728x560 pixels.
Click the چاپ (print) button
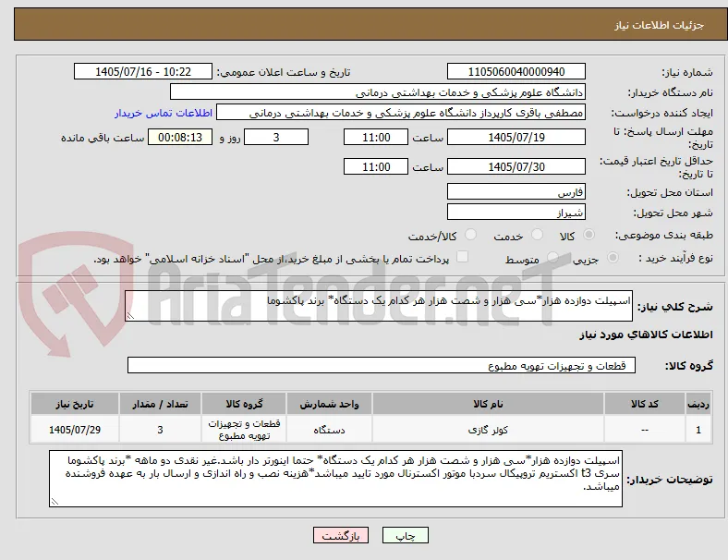click(x=406, y=535)
